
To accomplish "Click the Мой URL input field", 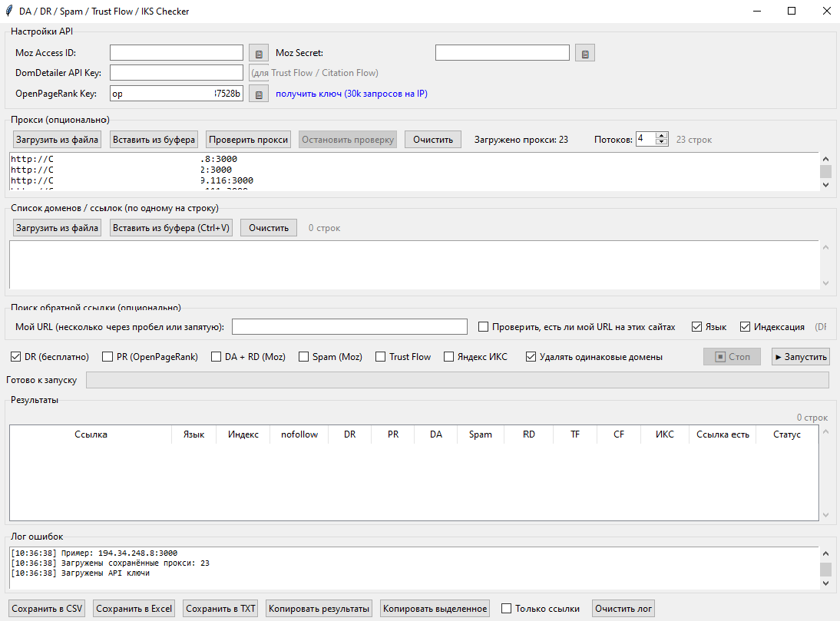I will [349, 326].
